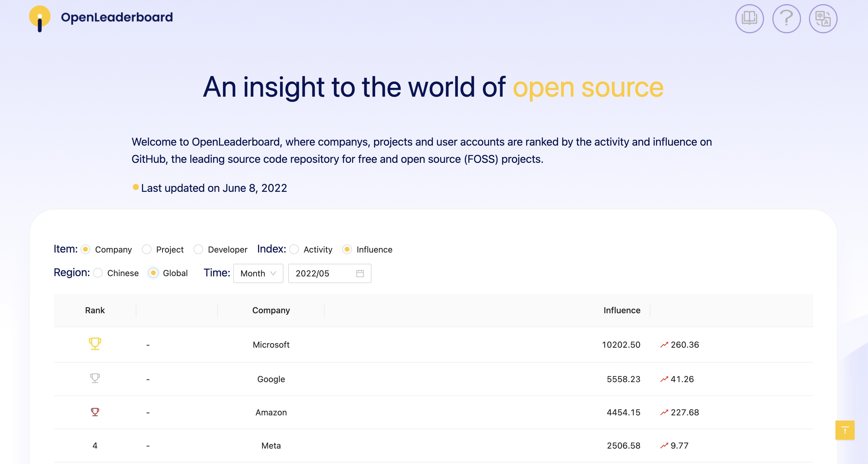
Task: Click the bronze trophy beside Amazon
Action: 95,412
